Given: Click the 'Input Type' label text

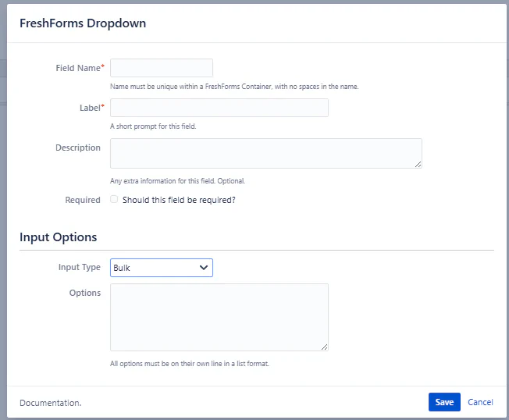Looking at the screenshot, I should click(80, 267).
